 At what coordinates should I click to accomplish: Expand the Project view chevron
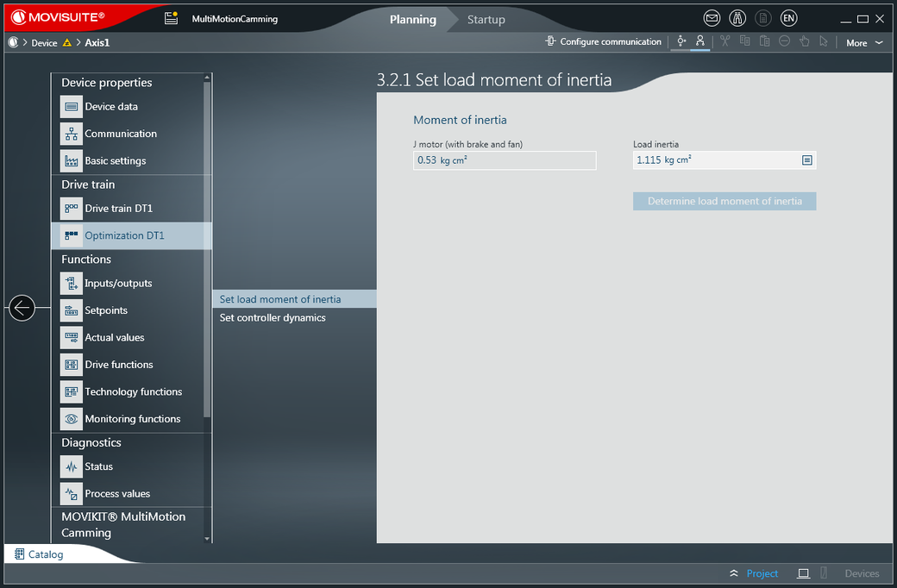tap(734, 573)
